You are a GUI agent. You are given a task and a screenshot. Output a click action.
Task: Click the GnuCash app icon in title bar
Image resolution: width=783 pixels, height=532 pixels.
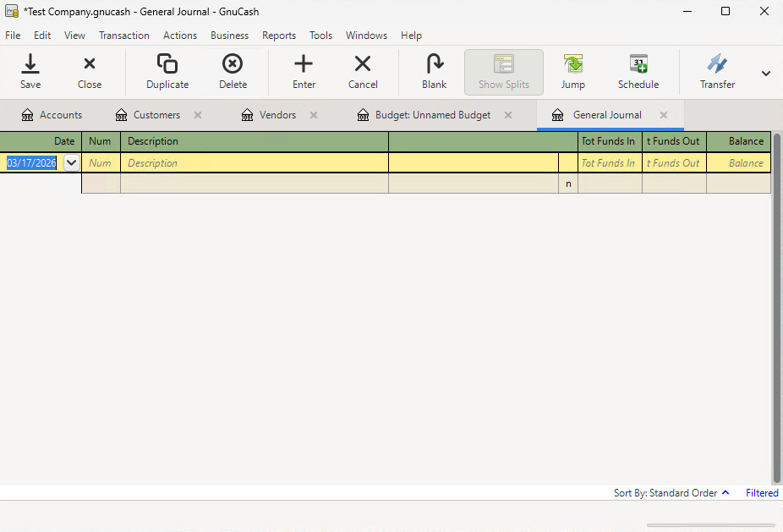coord(12,11)
